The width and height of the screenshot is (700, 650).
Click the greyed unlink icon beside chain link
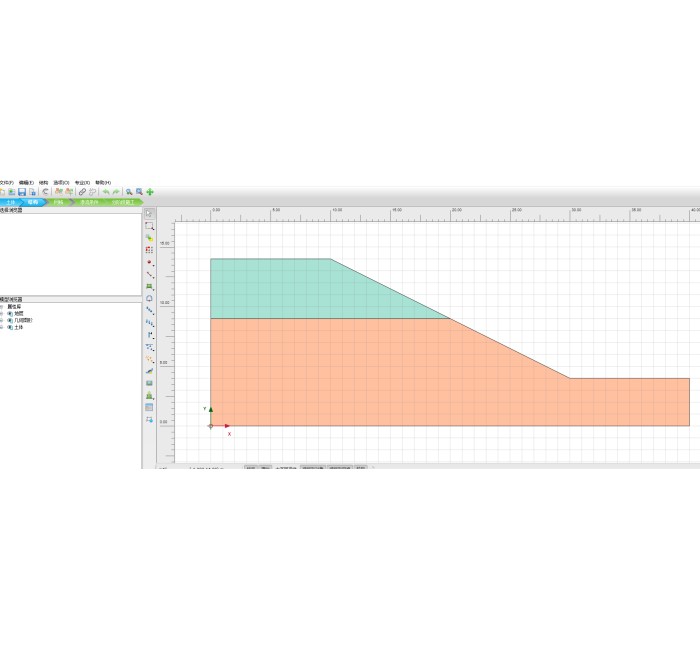point(92,192)
